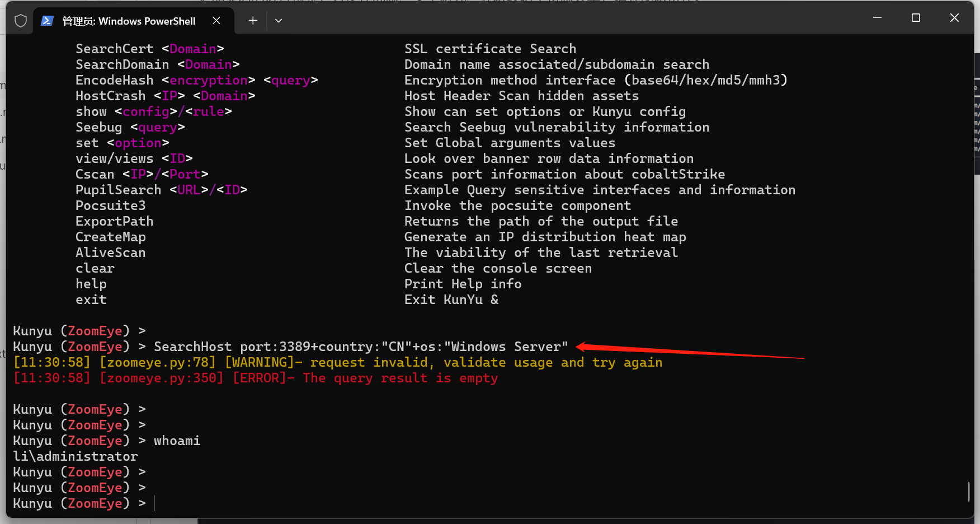Click the yellow WARNING request invalid line

click(337, 362)
